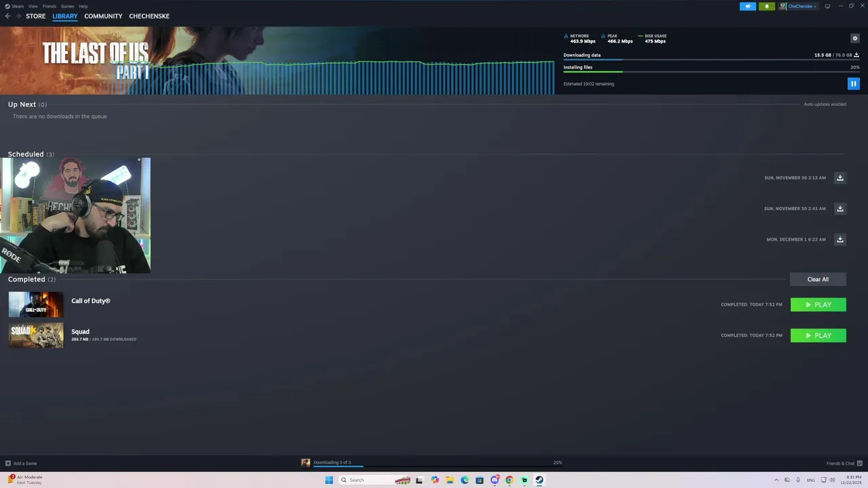Open Google Chrome from the taskbar
868x488 pixels.
(509, 480)
